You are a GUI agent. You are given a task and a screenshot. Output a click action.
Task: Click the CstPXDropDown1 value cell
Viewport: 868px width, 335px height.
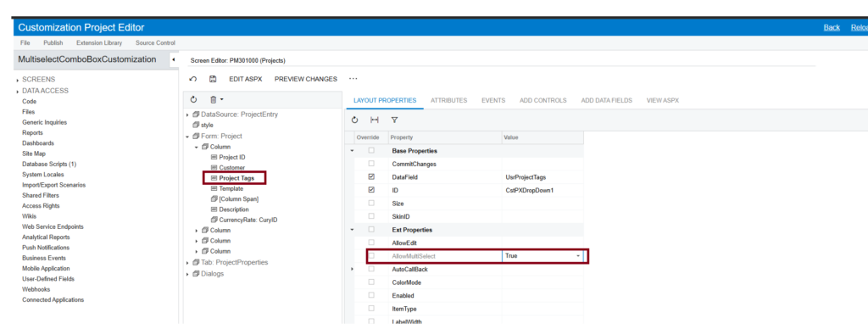(542, 191)
